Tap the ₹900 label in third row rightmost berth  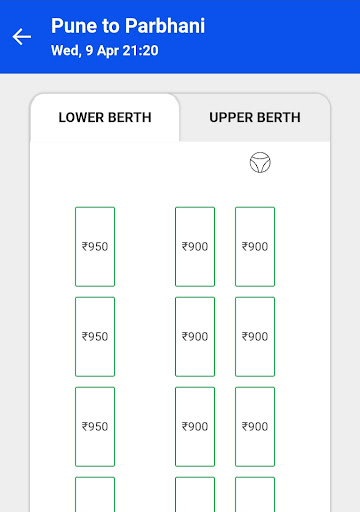(255, 427)
